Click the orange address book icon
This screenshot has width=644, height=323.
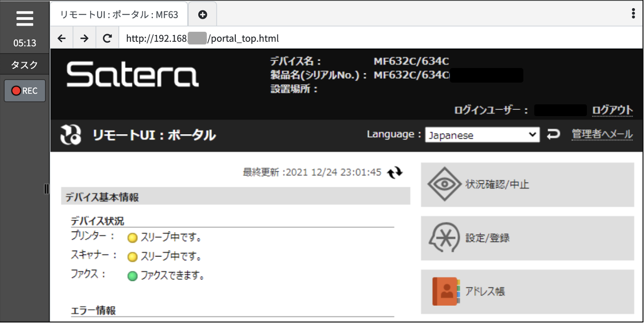(446, 291)
